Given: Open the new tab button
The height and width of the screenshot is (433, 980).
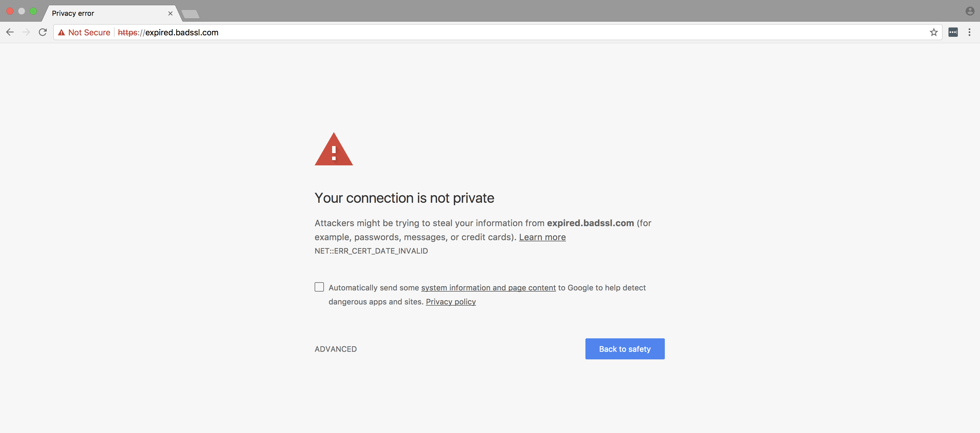Looking at the screenshot, I should [x=190, y=13].
